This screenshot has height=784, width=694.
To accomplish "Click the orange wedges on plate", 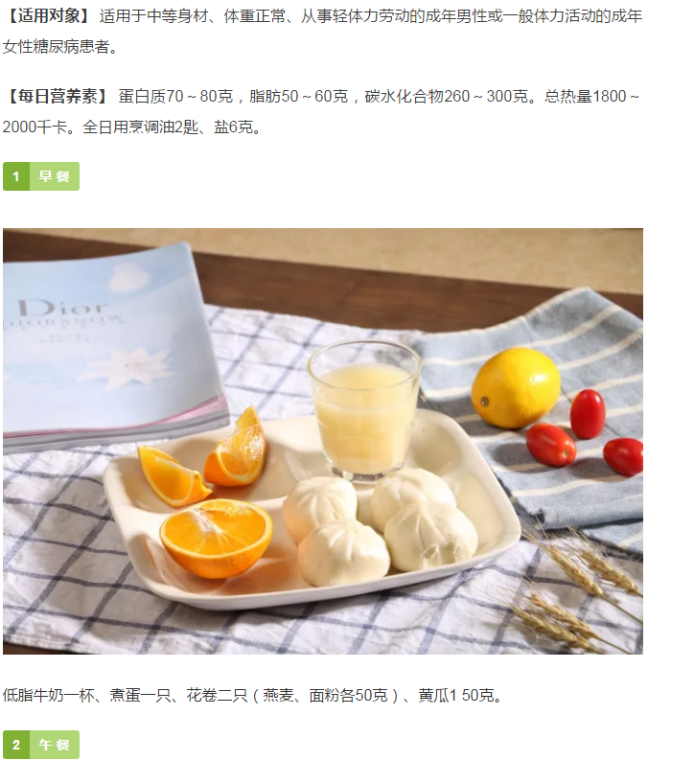I will pos(202,456).
